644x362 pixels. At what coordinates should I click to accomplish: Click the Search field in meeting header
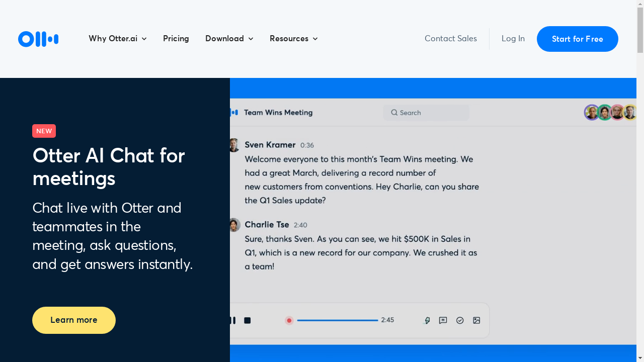[x=426, y=113]
